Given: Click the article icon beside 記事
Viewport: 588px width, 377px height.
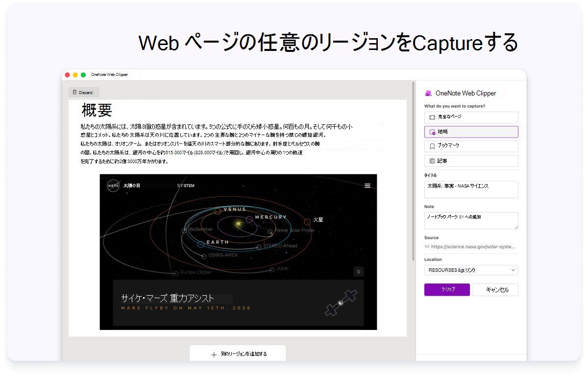Looking at the screenshot, I should tap(432, 161).
